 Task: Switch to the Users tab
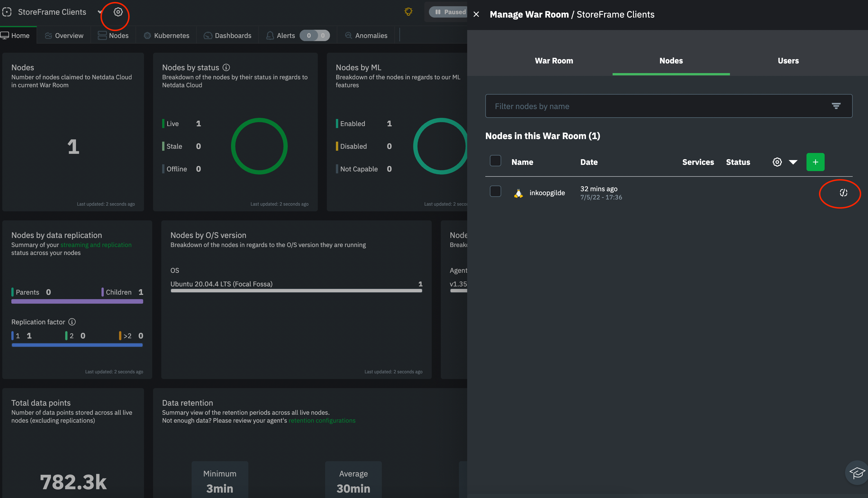click(788, 61)
